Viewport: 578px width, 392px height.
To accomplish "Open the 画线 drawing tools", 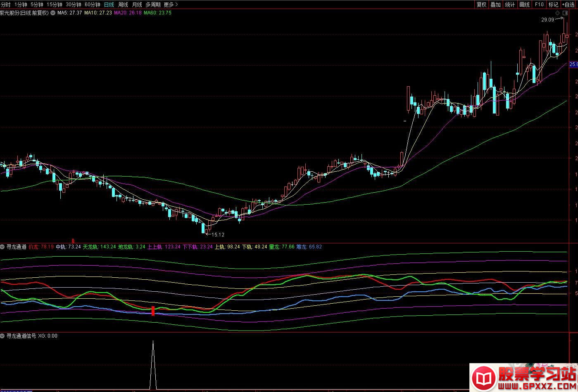I will tap(524, 5).
